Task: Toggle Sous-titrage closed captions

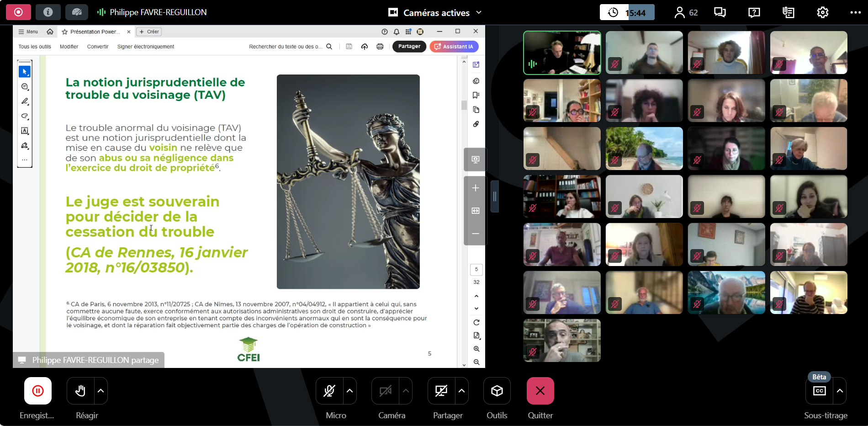Action: [819, 391]
